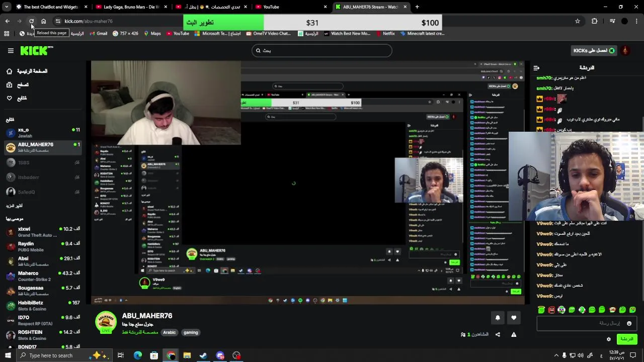Viewport: 644px width, 362px height.
Task: Open chat settings gear
Action: pos(609,339)
